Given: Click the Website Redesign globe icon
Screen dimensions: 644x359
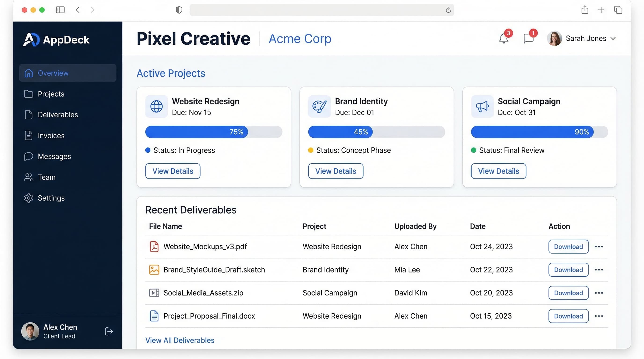Looking at the screenshot, I should click(157, 106).
